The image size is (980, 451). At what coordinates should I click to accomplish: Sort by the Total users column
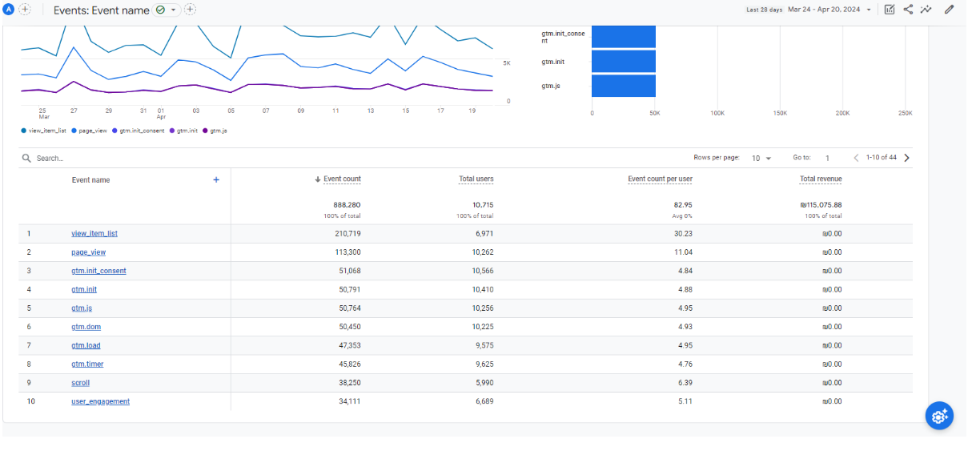[x=476, y=179]
